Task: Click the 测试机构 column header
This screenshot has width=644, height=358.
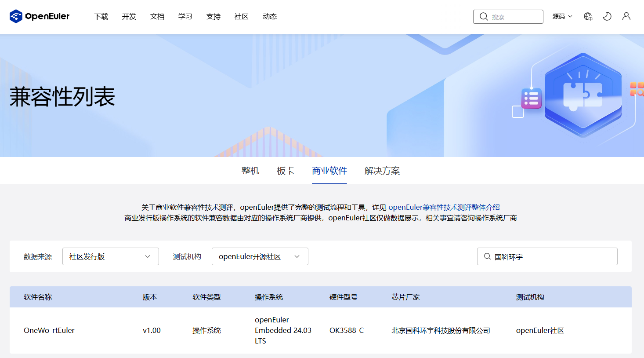Action: (x=530, y=297)
